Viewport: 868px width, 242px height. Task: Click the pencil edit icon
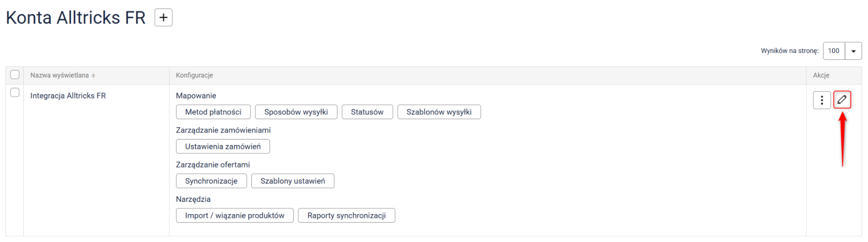(x=842, y=100)
